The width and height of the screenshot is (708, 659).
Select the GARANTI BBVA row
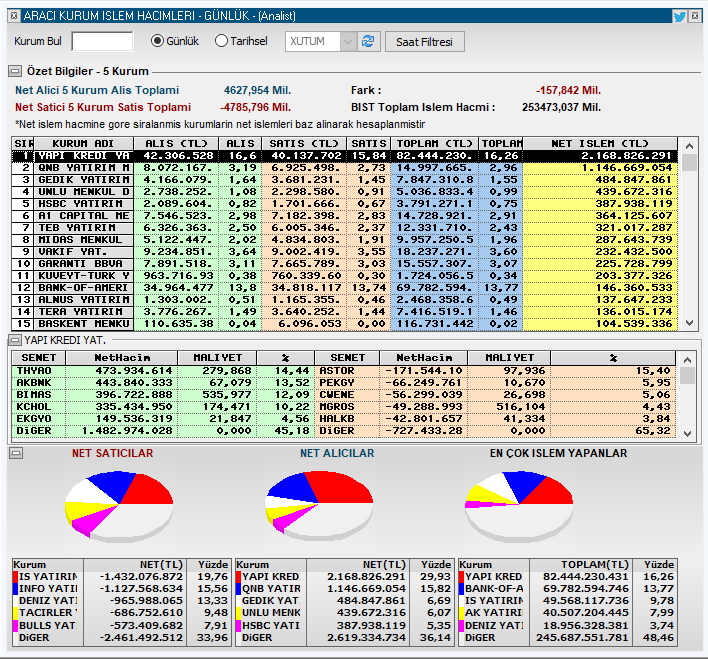coord(345,263)
